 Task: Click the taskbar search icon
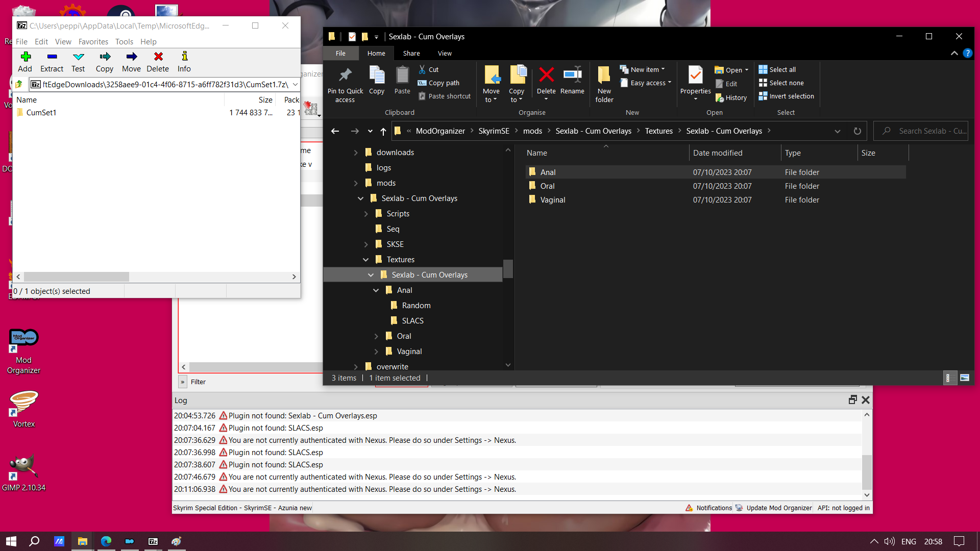click(x=34, y=541)
